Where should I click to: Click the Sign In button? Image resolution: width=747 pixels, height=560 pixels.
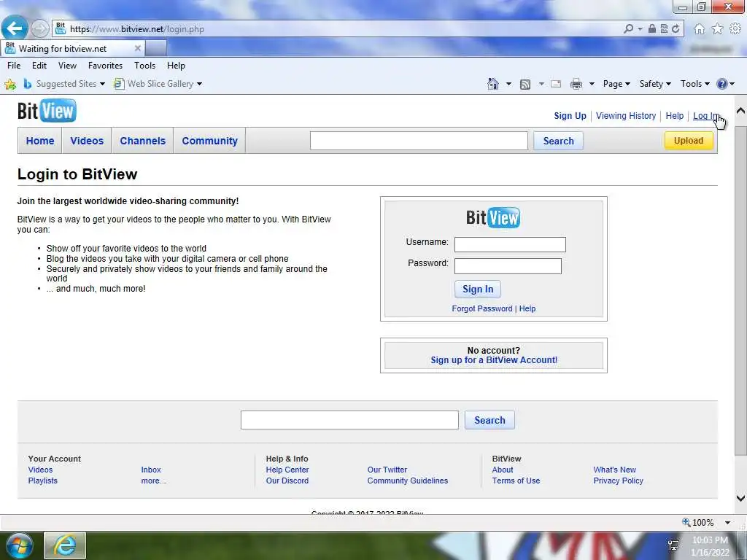[x=478, y=289]
